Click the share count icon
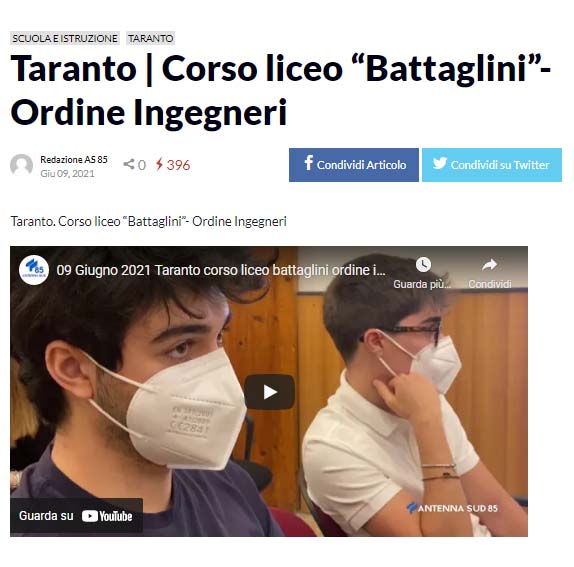Screen dimensions: 574x567 [128, 164]
